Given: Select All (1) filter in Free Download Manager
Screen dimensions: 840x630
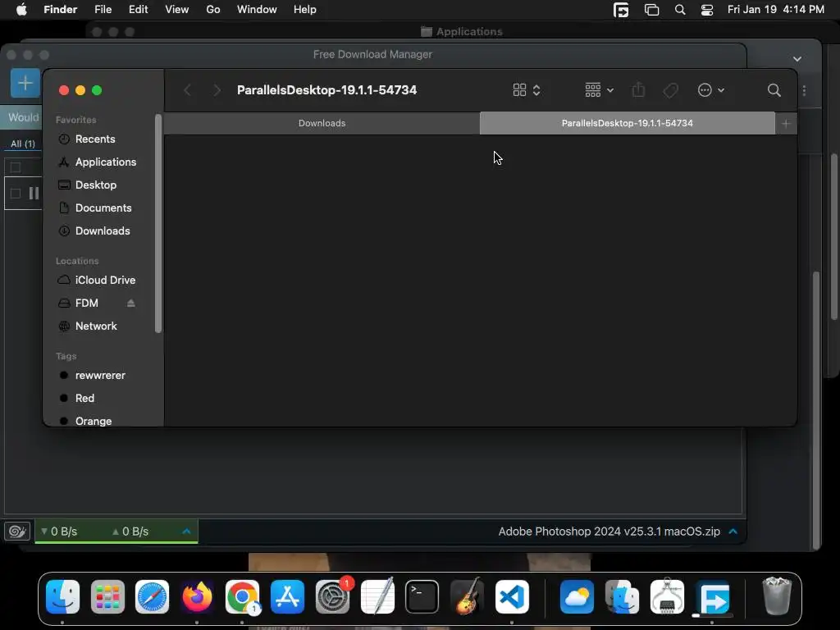Looking at the screenshot, I should click(22, 144).
